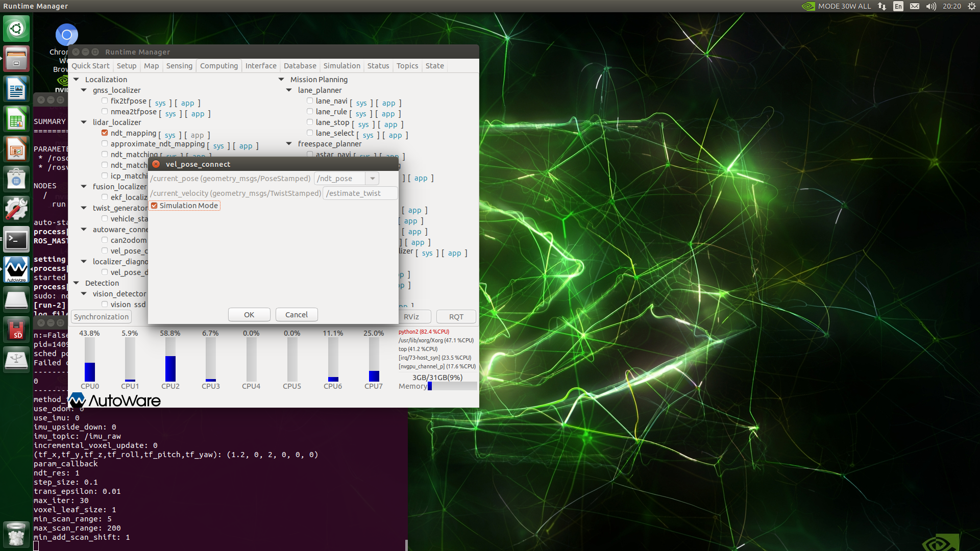Open the Terminal dock icon
Viewport: 980px width, 551px height.
(x=16, y=240)
